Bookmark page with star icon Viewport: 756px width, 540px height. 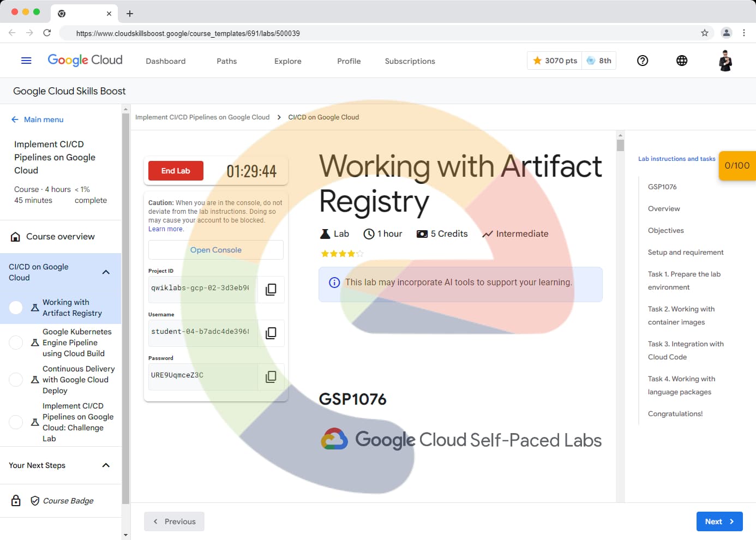coord(705,33)
